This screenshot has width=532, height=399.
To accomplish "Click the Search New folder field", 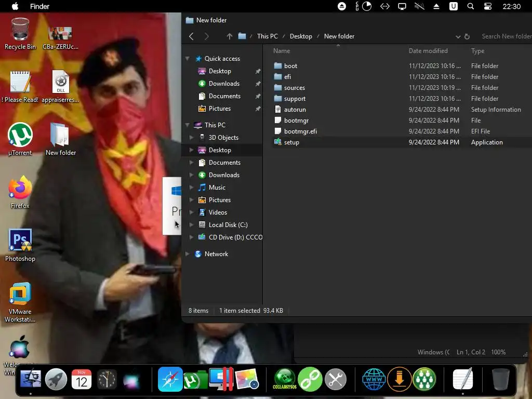I will click(x=506, y=36).
